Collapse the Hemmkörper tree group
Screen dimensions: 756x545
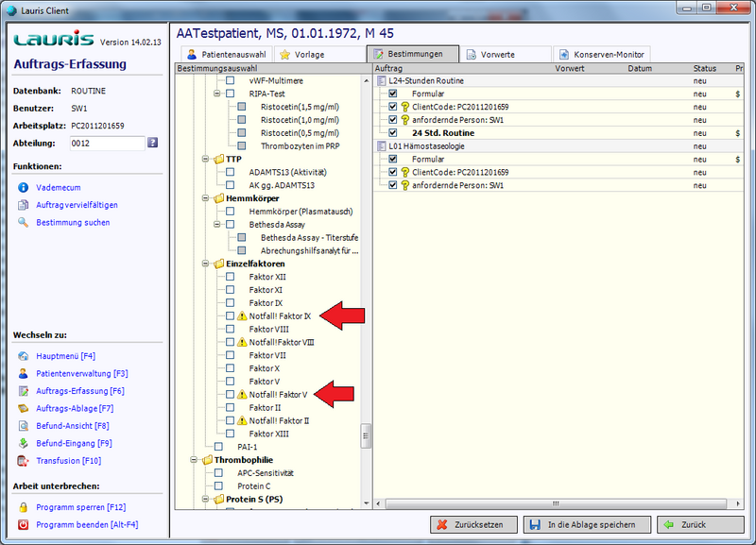coord(206,198)
